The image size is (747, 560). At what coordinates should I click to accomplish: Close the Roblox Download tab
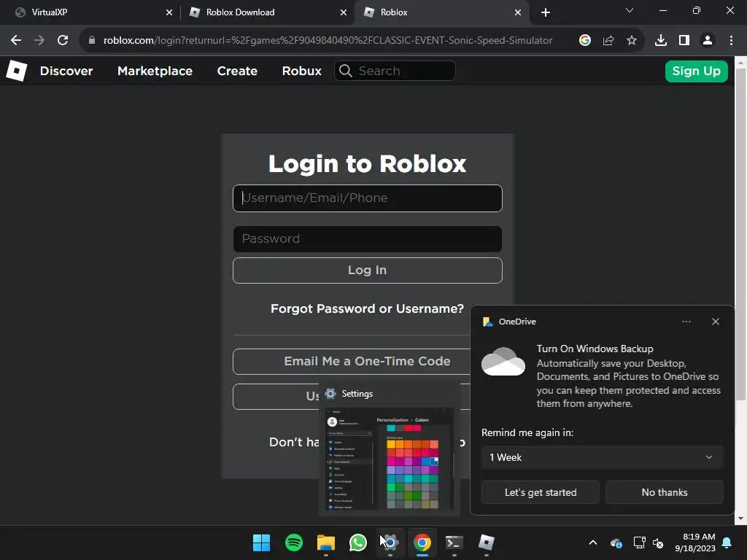pyautogui.click(x=344, y=13)
